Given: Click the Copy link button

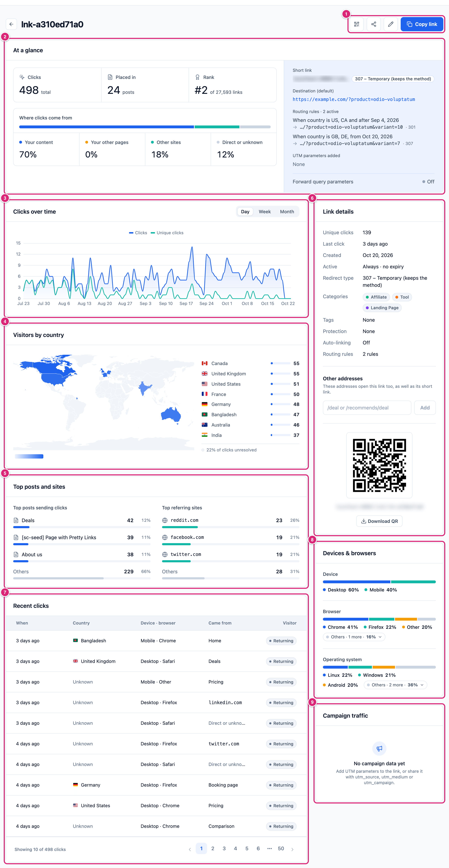Looking at the screenshot, I should pyautogui.click(x=422, y=24).
